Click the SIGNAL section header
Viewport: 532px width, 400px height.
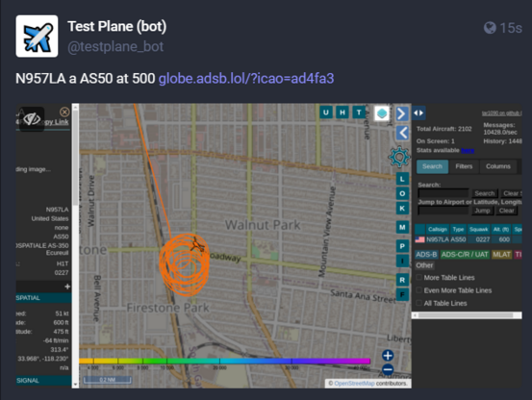point(43,381)
